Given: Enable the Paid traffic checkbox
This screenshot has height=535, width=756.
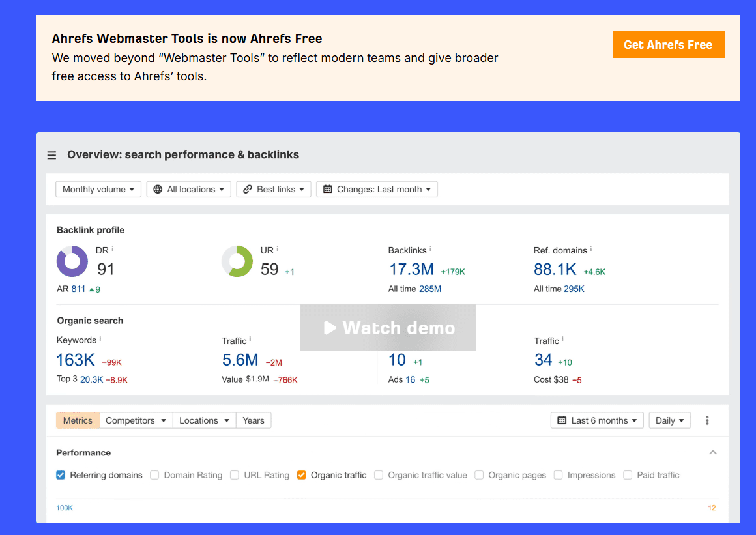Looking at the screenshot, I should tap(627, 475).
